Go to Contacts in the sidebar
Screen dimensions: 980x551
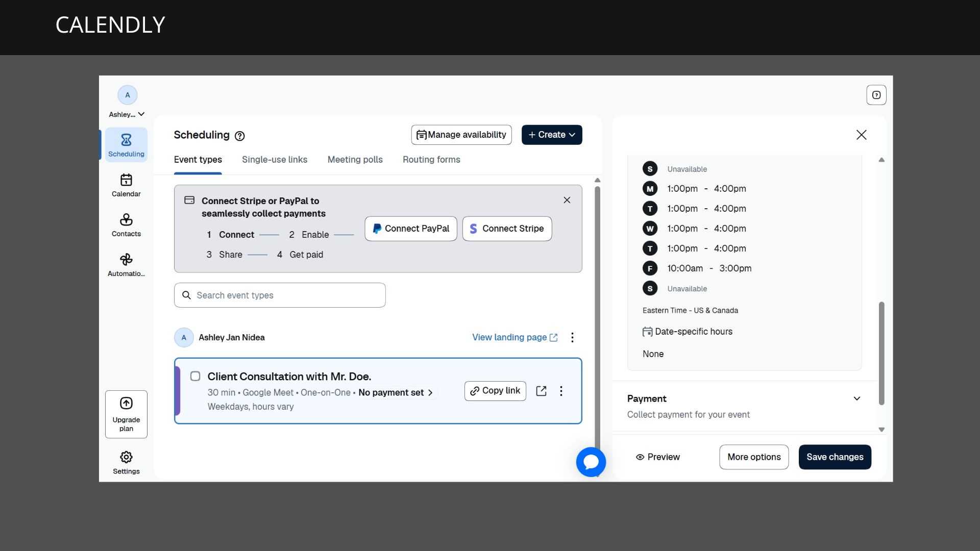[x=126, y=225]
